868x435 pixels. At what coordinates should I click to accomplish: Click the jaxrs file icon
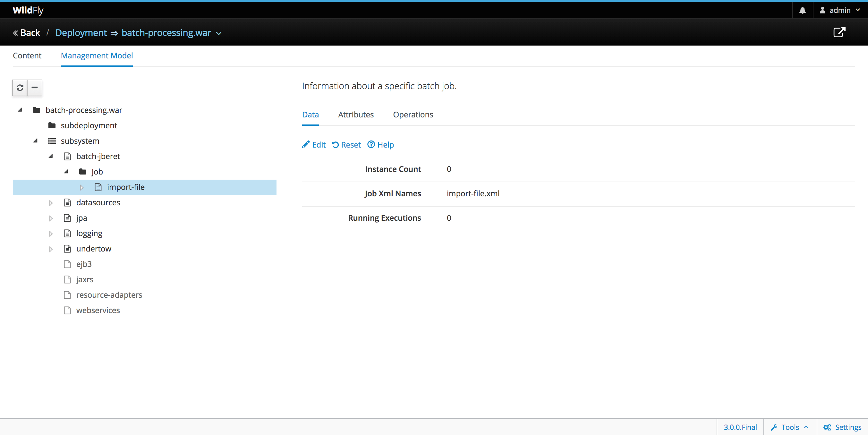tap(67, 279)
